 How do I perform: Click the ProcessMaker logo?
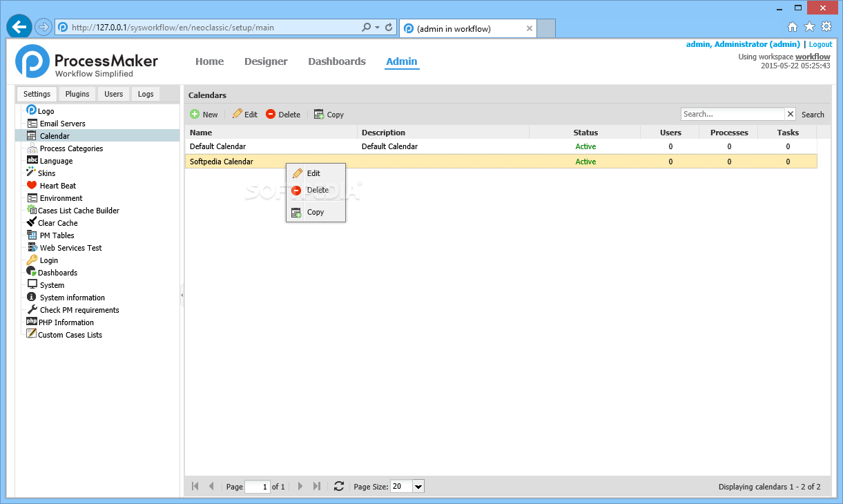[x=87, y=62]
